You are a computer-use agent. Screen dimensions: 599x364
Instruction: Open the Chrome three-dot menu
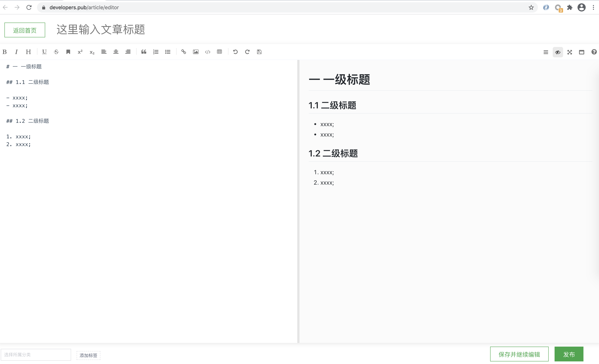(593, 7)
